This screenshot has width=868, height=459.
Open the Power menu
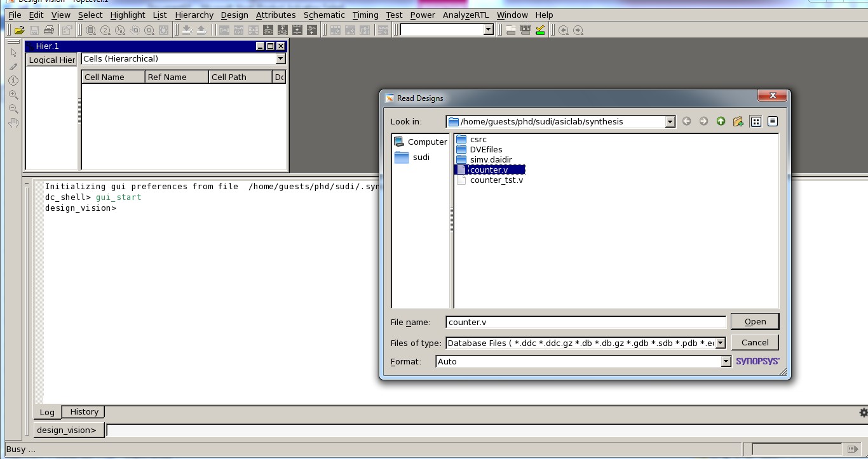coord(423,15)
